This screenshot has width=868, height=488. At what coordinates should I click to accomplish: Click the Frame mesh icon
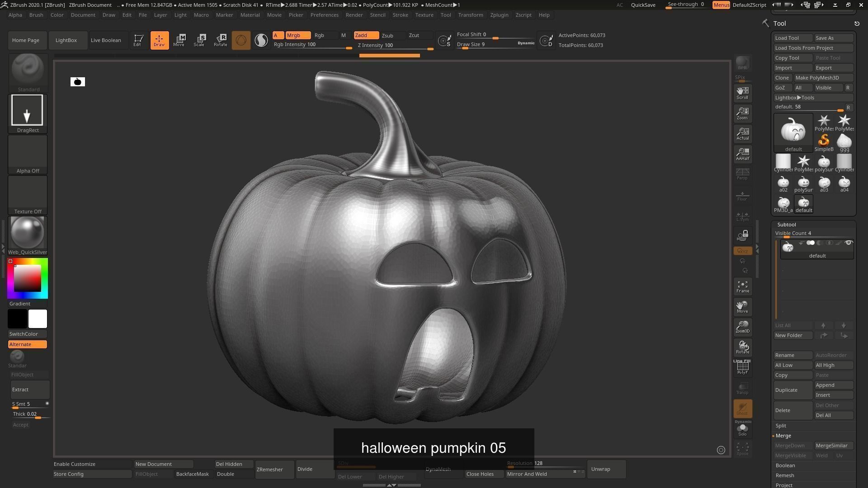[742, 286]
